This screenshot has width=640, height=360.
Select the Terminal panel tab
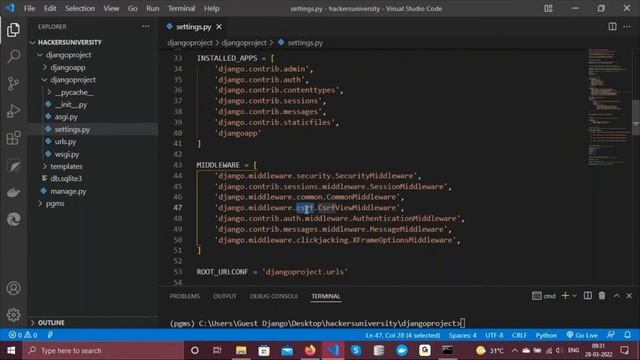coord(326,296)
